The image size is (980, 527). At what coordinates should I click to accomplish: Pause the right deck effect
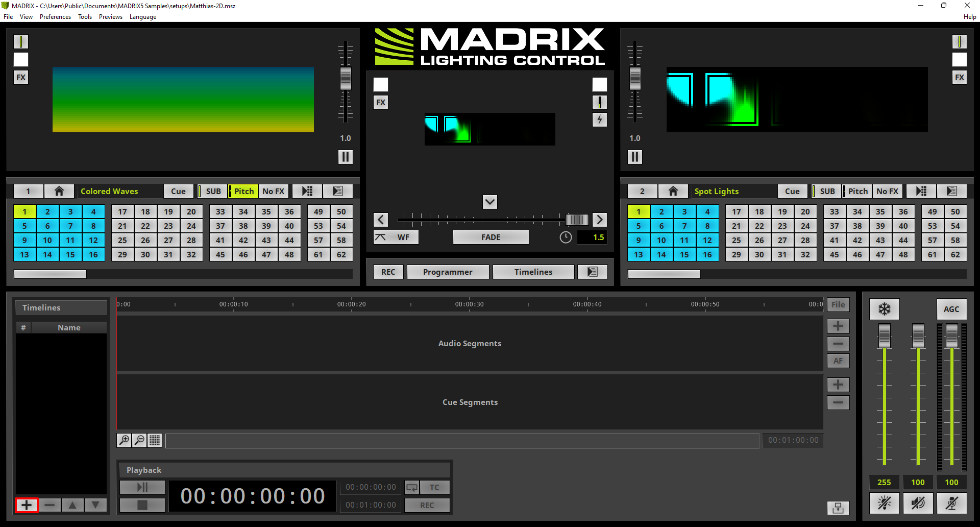(634, 157)
